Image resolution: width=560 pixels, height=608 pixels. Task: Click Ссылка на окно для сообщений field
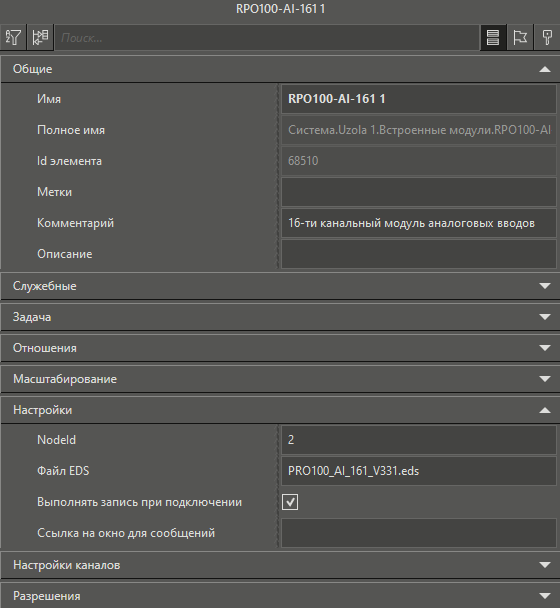click(419, 533)
